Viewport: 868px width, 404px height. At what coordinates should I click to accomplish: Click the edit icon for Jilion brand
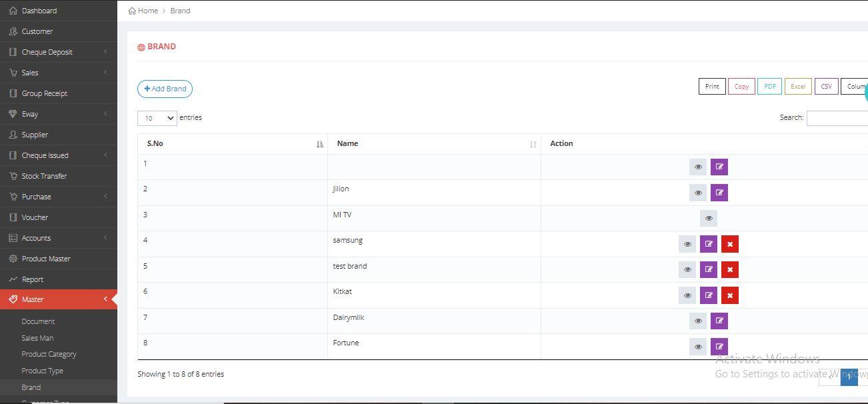719,193
